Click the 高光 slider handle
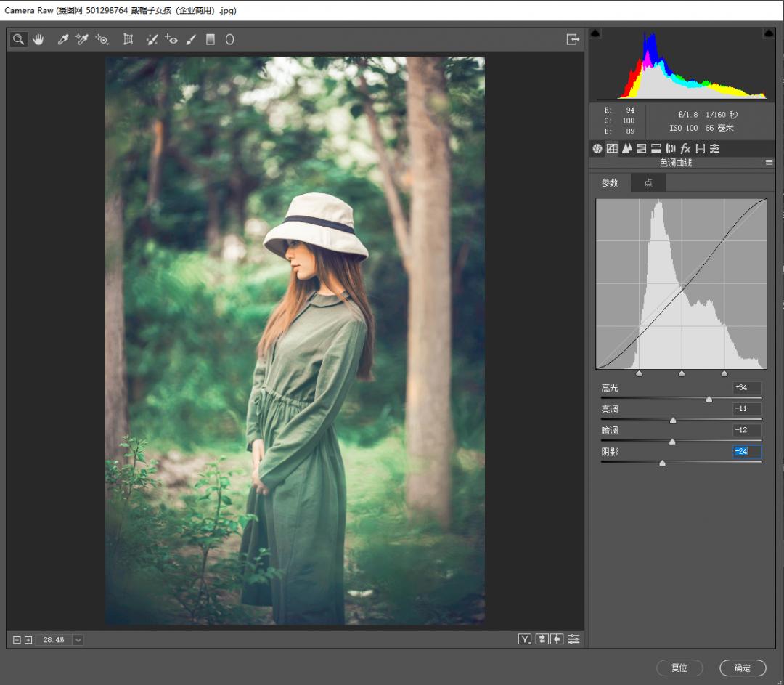 tap(709, 399)
